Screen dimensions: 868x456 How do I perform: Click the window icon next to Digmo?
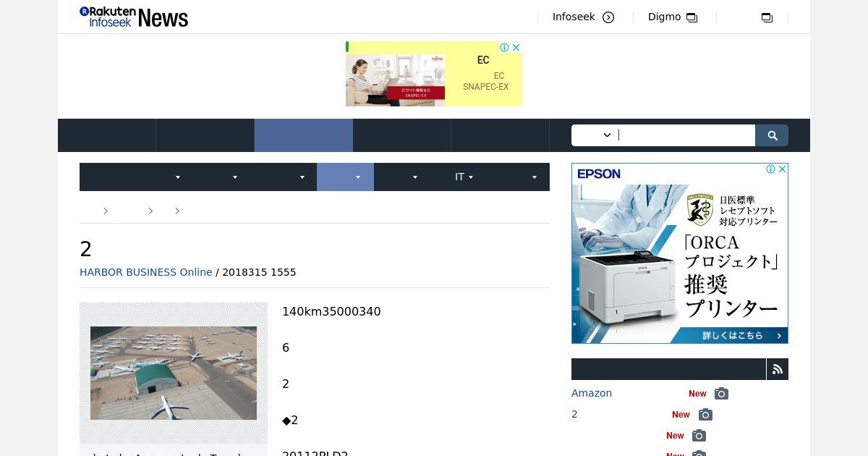pos(692,17)
